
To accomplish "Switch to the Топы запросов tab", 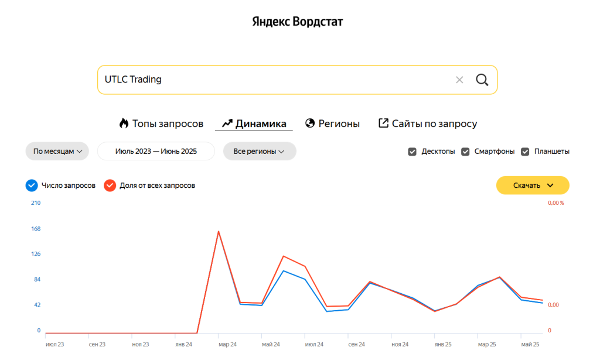I will pos(168,123).
